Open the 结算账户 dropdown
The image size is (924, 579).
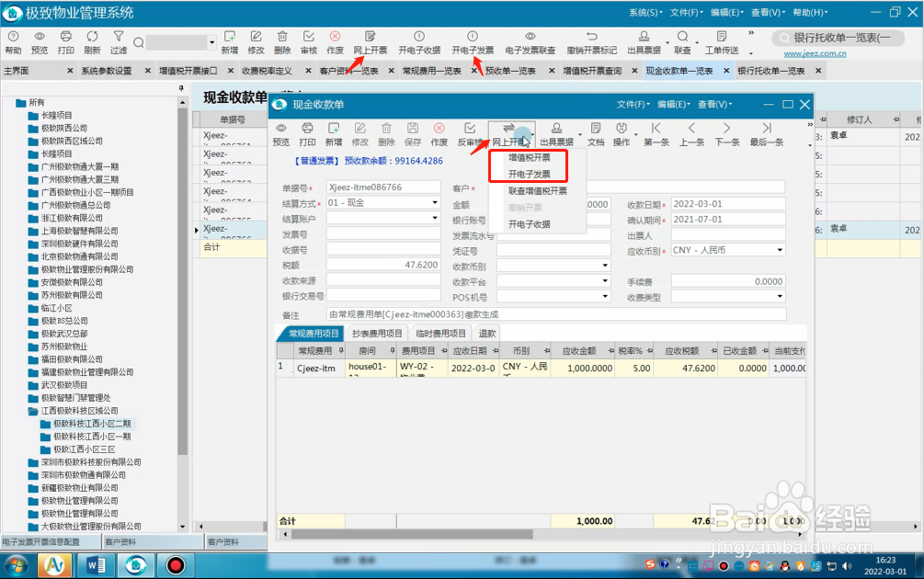click(x=435, y=218)
